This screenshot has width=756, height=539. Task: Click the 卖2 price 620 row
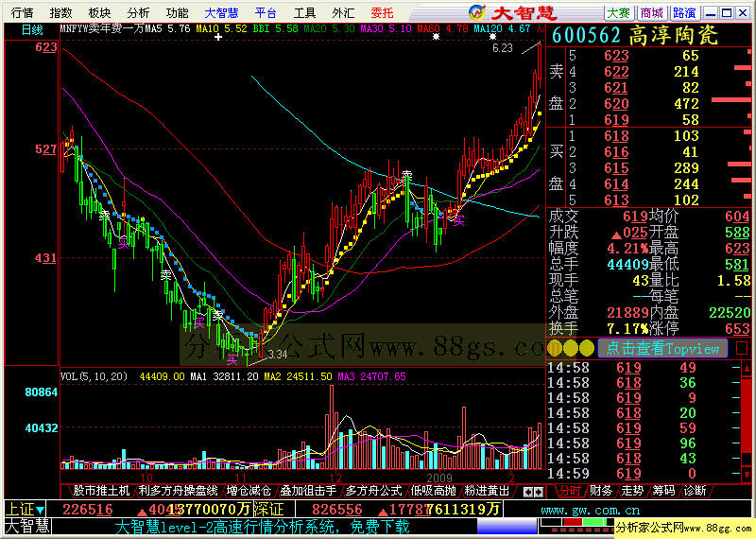click(x=648, y=104)
